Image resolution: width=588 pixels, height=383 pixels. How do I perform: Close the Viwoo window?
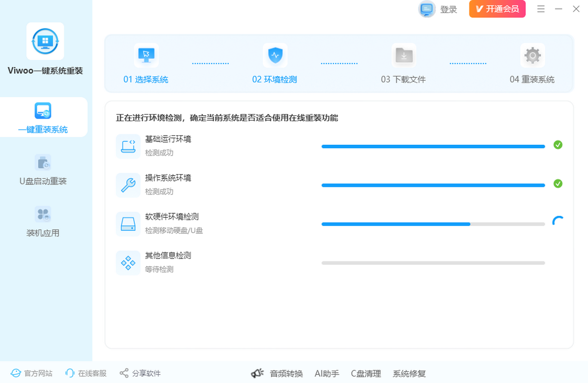[576, 9]
